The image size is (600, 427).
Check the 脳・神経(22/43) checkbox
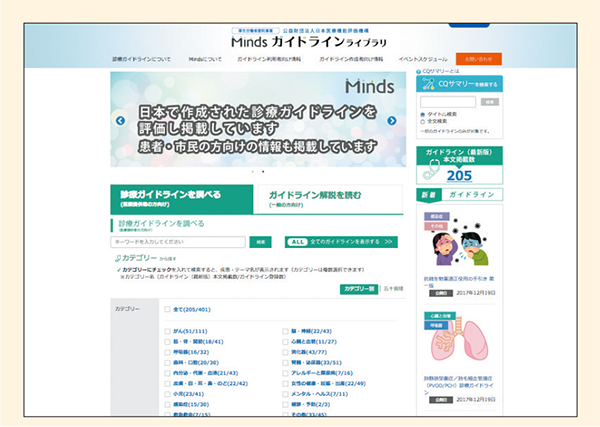[x=285, y=331]
